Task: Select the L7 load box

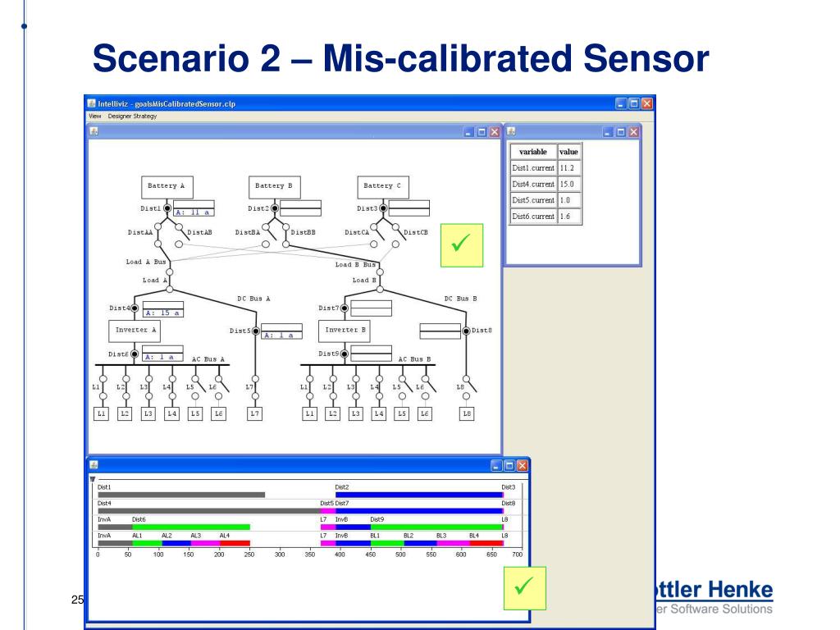Action: pos(255,413)
